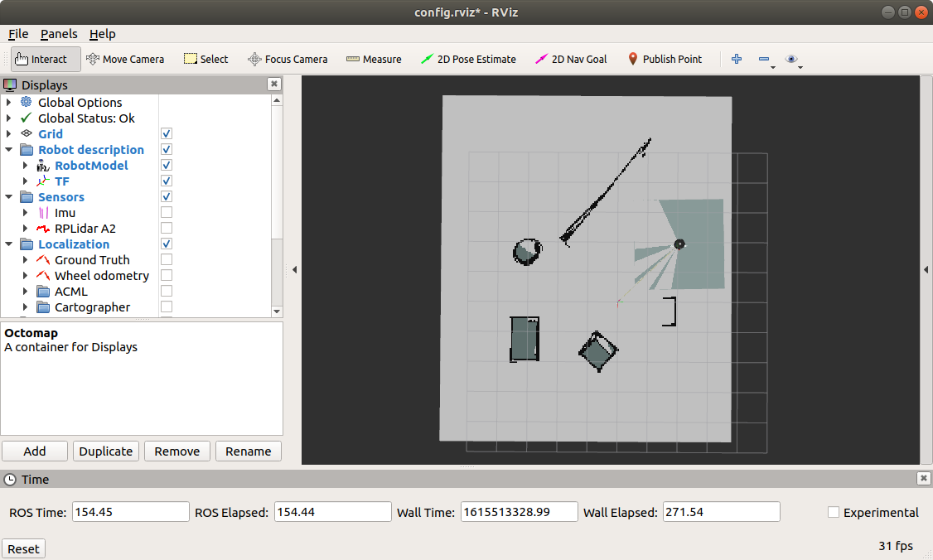The height and width of the screenshot is (560, 933).
Task: Activate the Publish Point tool
Action: click(x=664, y=59)
